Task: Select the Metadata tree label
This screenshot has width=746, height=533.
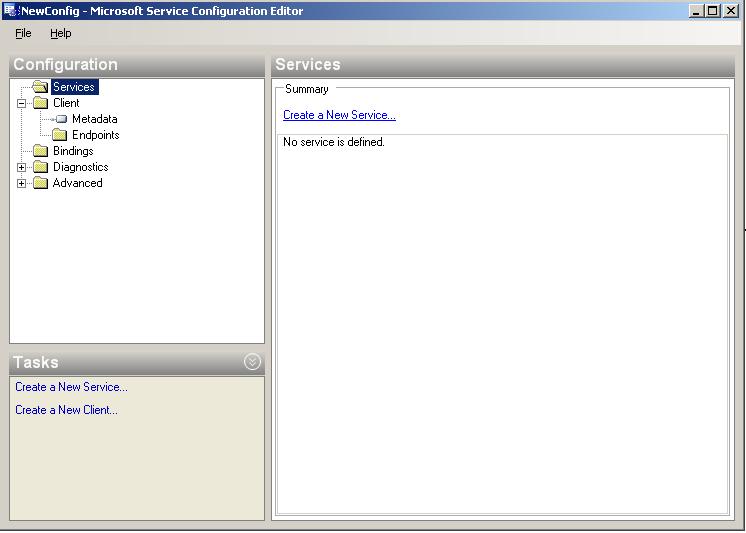Action: (95, 119)
